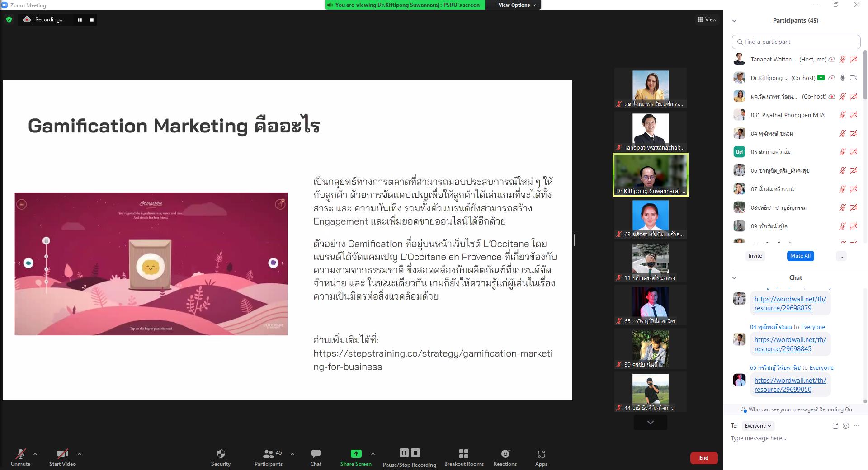The image size is (868, 470).
Task: Select participant 11 video thumbnail
Action: pyautogui.click(x=650, y=262)
